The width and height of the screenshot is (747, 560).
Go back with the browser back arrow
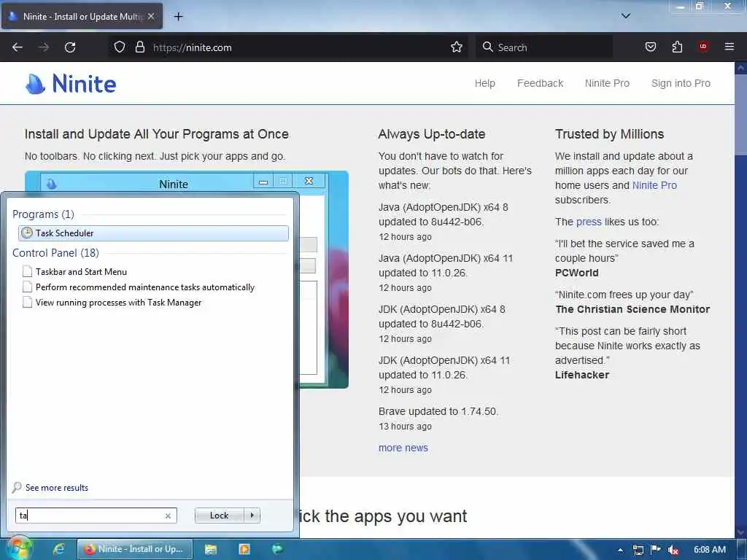18,47
